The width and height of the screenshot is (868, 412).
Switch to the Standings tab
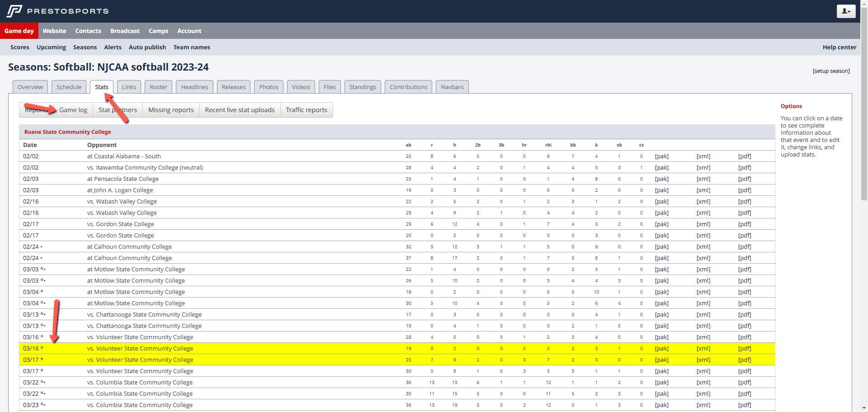363,87
